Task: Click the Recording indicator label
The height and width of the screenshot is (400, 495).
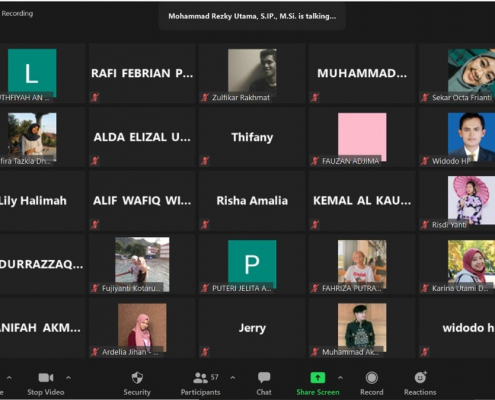Action: (x=17, y=14)
